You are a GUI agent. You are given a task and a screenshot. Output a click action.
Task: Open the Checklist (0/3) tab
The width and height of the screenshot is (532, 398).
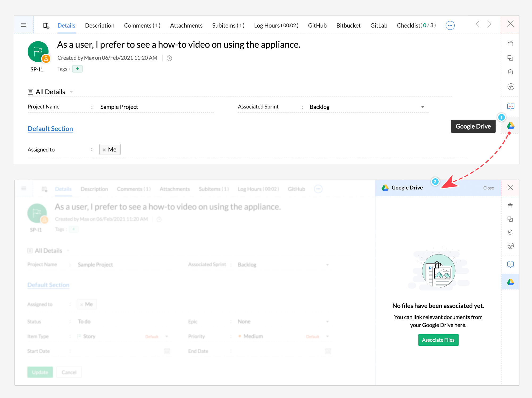[x=416, y=26]
